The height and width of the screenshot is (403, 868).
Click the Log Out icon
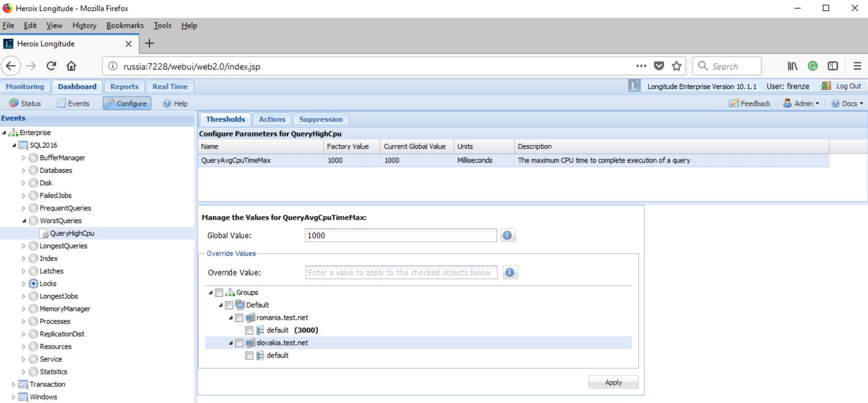coord(826,86)
